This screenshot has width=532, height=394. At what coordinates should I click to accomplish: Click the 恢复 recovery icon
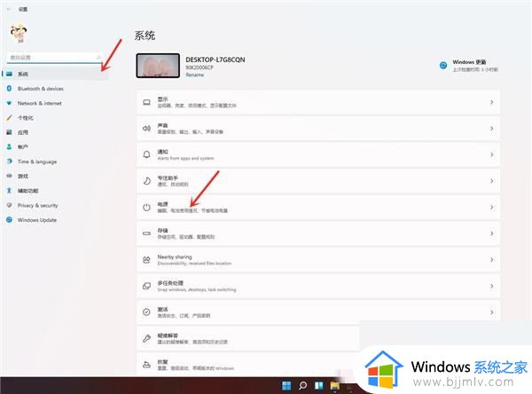[x=146, y=365]
